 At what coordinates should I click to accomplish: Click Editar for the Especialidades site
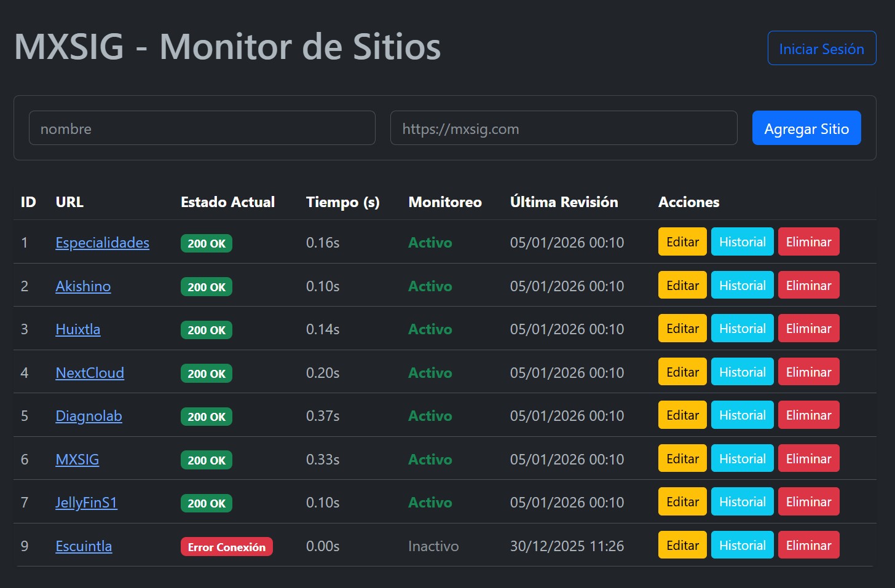click(682, 241)
